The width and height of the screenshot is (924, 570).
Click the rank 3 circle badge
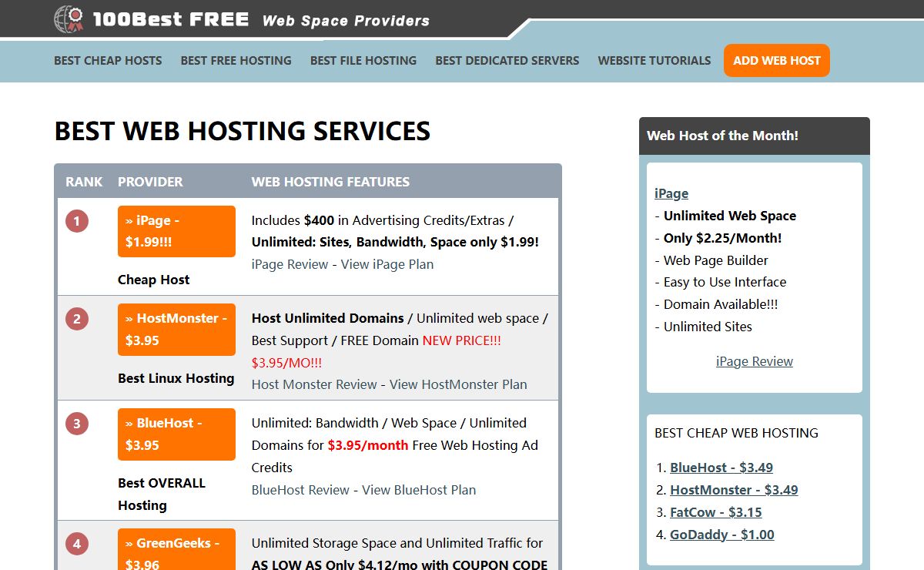pos(77,424)
